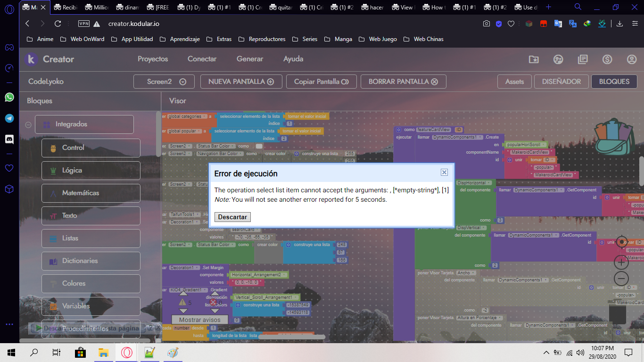This screenshot has height=362, width=644.
Task: Toggle the Mostrar avisos warnings button
Action: coord(198,320)
